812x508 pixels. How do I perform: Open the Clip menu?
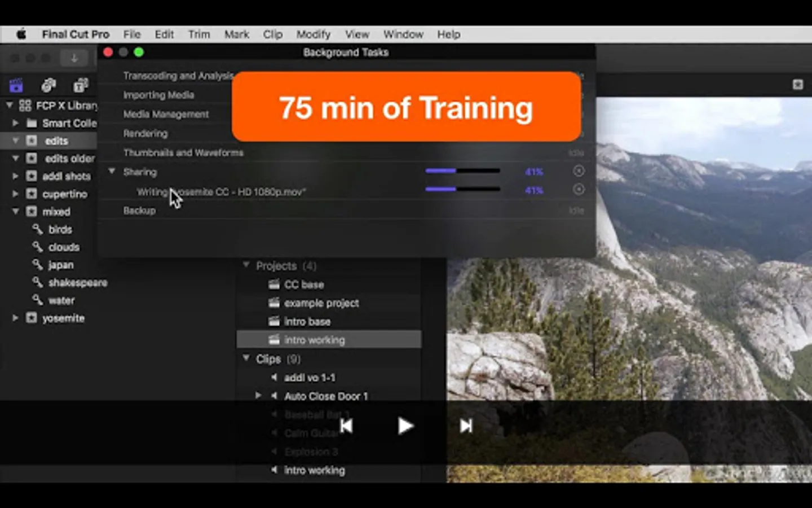pyautogui.click(x=273, y=34)
